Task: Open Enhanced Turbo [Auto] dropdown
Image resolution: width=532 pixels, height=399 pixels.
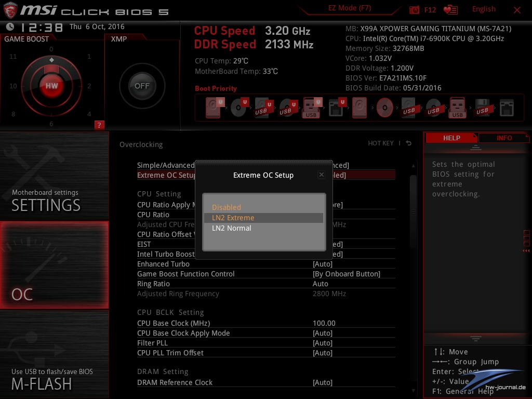Action: click(322, 264)
